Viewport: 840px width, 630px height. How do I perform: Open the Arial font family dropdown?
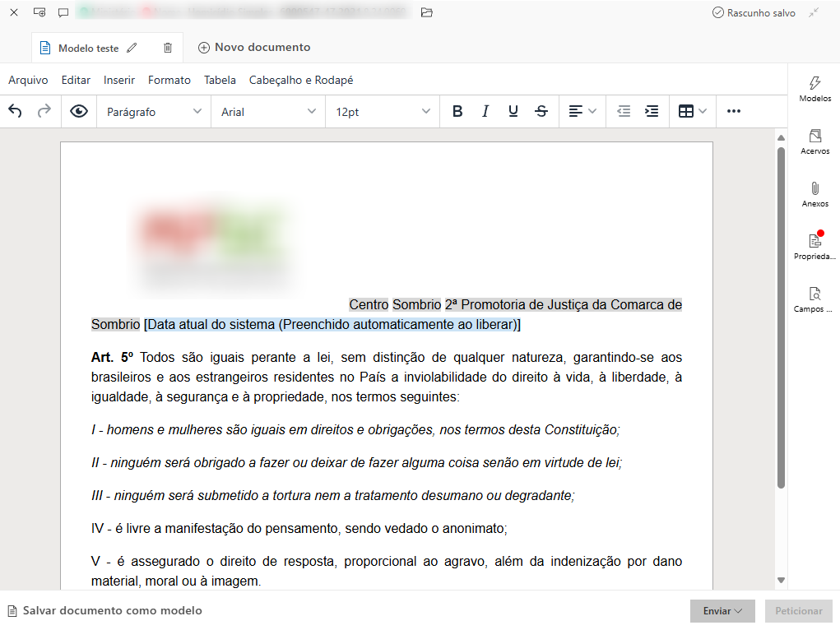point(268,111)
